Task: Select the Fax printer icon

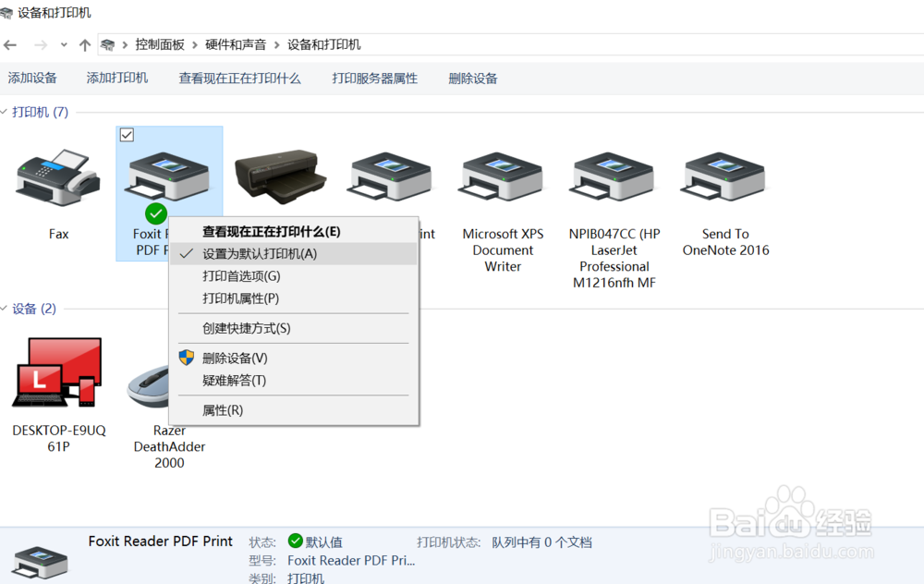Action: pos(57,176)
